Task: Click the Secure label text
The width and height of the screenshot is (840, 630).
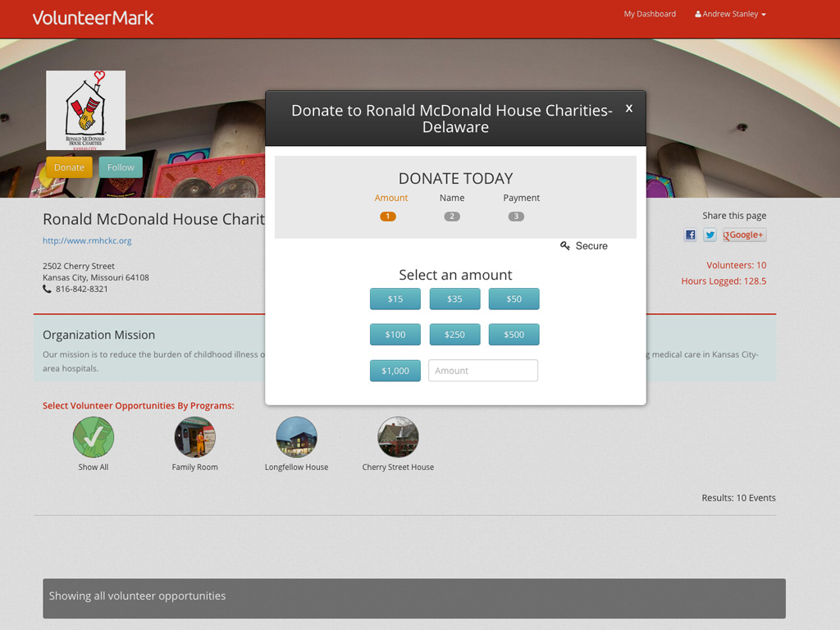Action: click(591, 246)
